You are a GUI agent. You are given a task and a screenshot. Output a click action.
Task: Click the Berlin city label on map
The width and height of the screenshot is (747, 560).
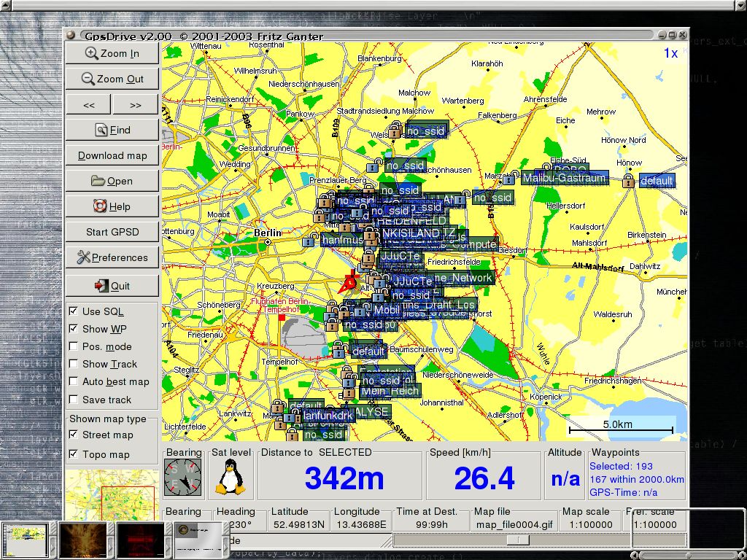[x=268, y=233]
